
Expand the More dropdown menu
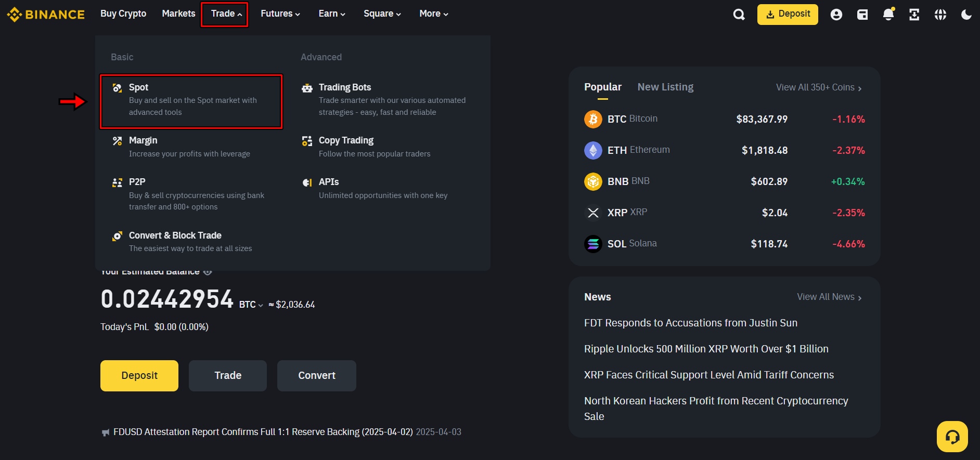click(x=433, y=14)
